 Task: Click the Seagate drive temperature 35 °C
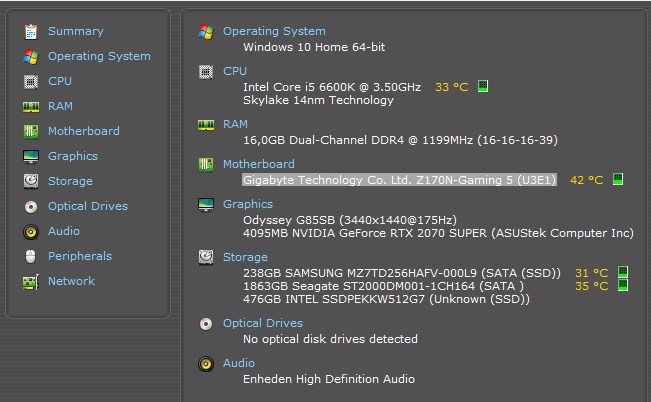592,287
